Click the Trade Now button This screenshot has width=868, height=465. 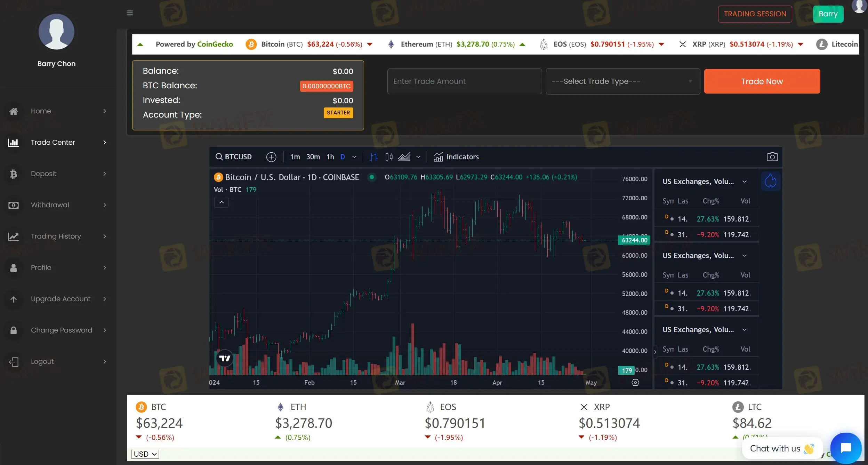click(x=762, y=81)
